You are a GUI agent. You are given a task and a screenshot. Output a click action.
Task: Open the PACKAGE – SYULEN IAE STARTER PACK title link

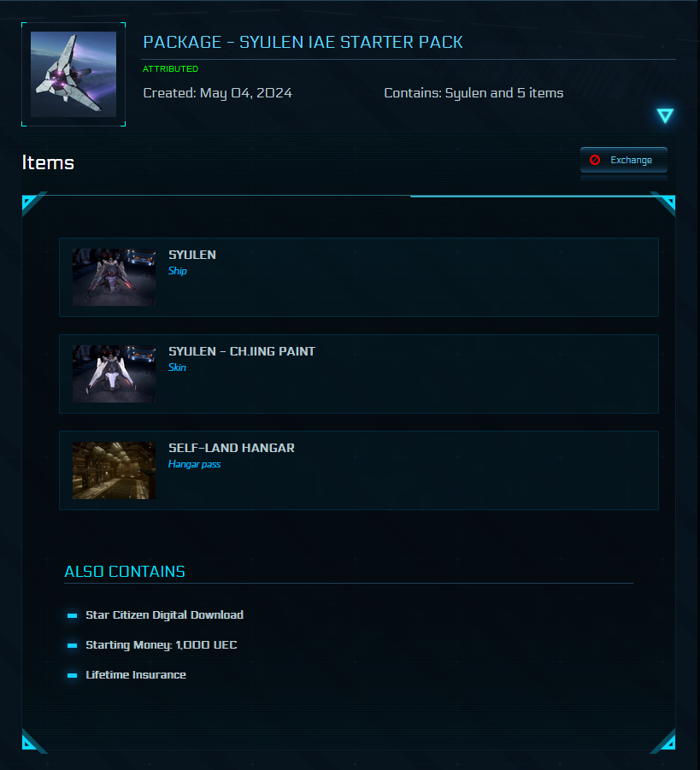(303, 41)
